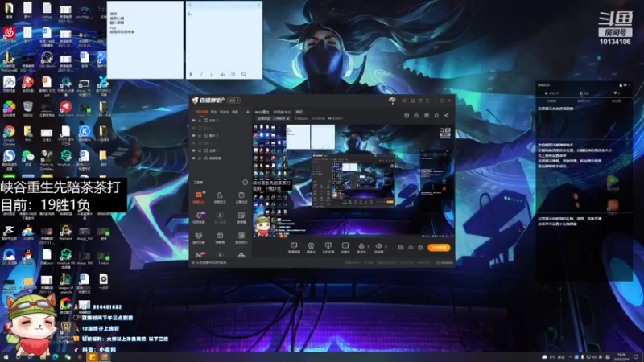
Task: Add a camera source from the bottom bar
Action: pyautogui.click(x=312, y=248)
